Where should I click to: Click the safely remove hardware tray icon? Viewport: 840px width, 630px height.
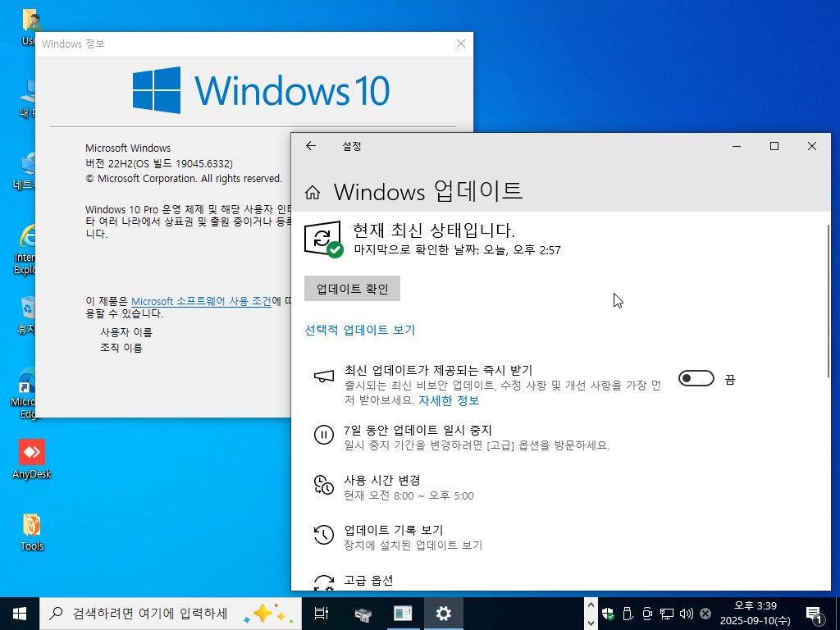(x=628, y=614)
